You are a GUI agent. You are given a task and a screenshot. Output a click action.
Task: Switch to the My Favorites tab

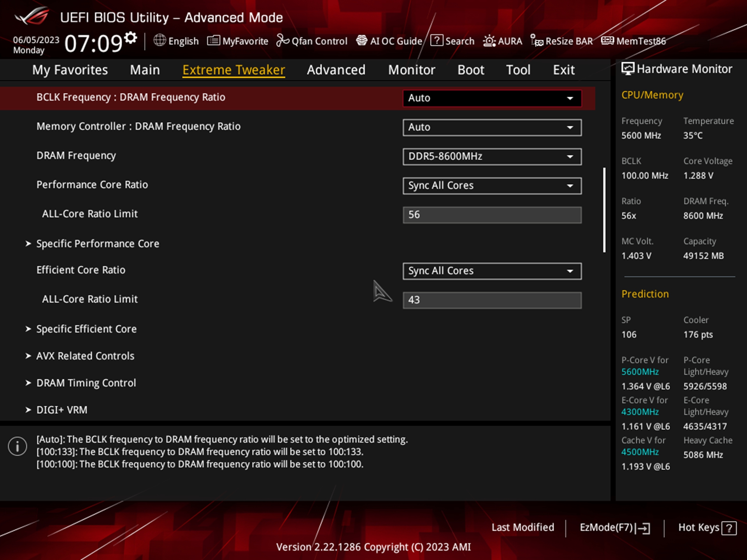click(x=70, y=70)
